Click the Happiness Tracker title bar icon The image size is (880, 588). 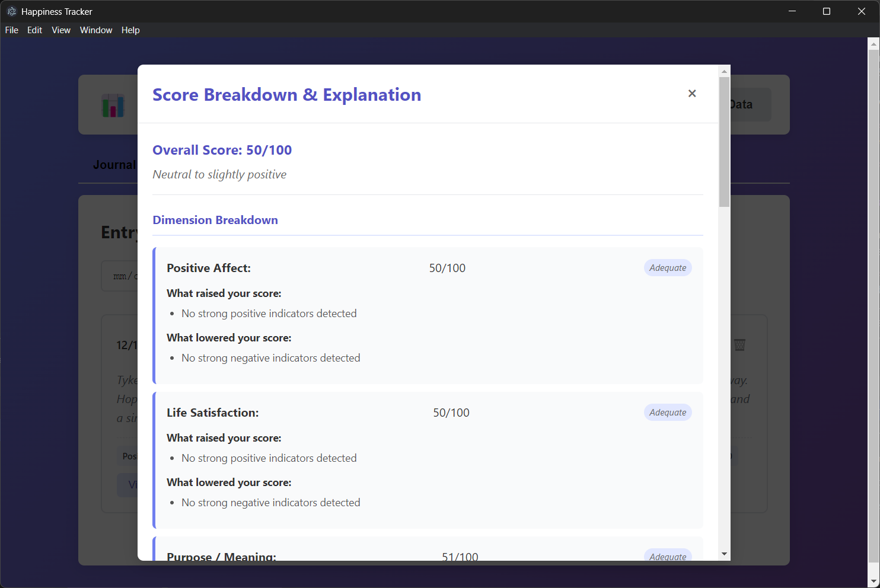(x=11, y=11)
